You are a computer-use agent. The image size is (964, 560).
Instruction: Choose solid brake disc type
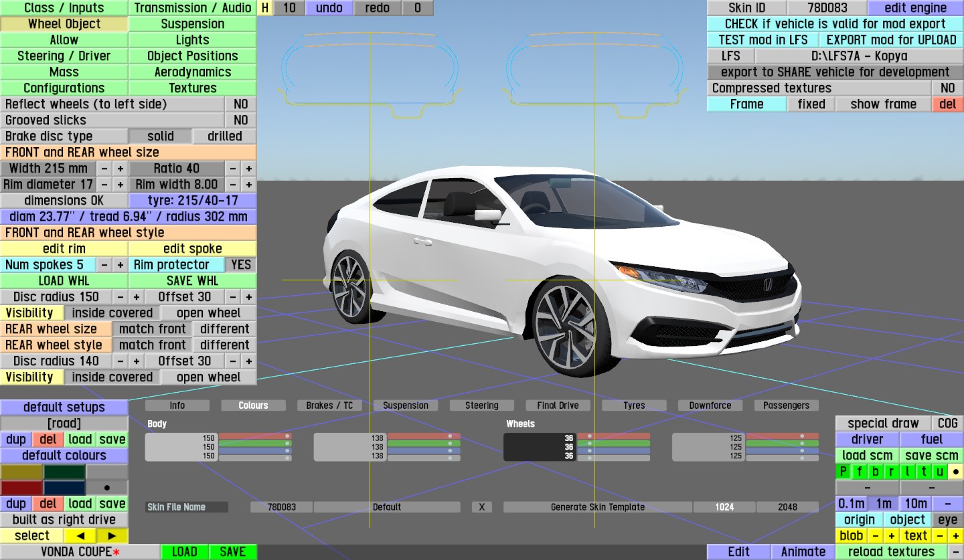tap(161, 136)
